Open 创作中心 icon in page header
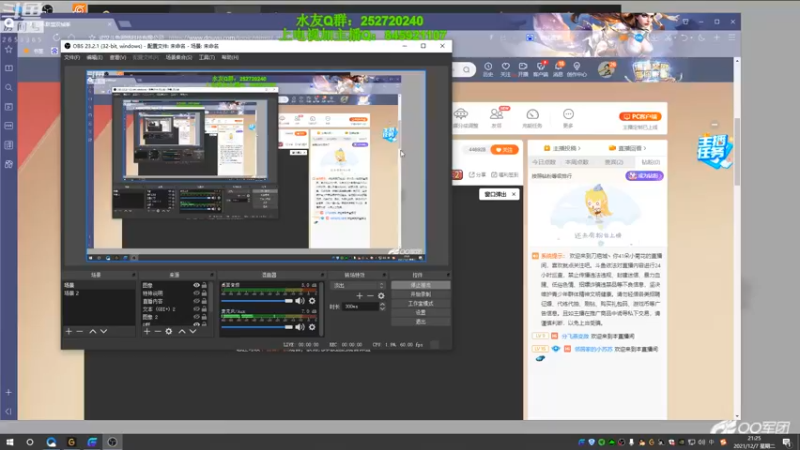 pyautogui.click(x=577, y=69)
